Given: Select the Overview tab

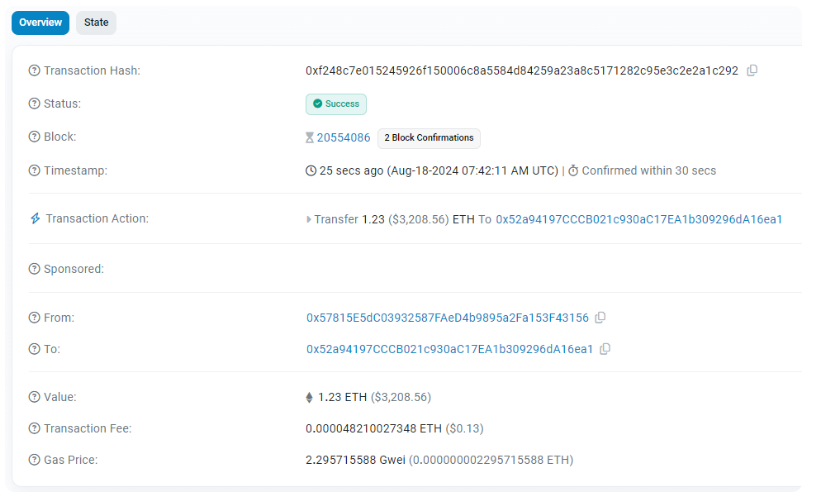Looking at the screenshot, I should click(40, 22).
